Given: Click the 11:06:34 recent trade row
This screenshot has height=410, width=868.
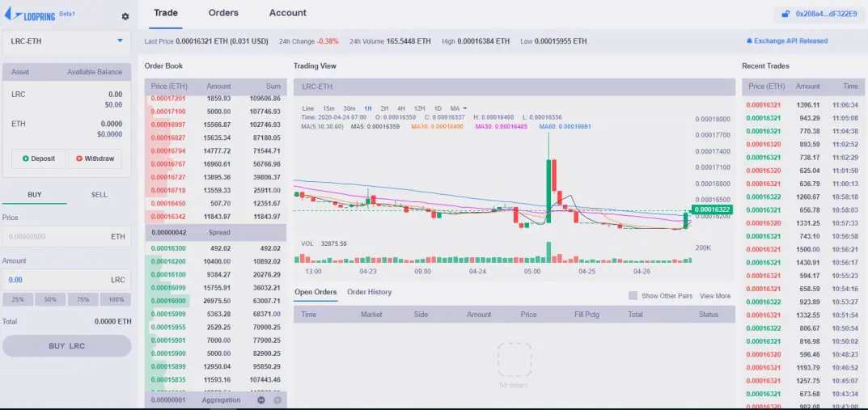Looking at the screenshot, I should [802, 104].
